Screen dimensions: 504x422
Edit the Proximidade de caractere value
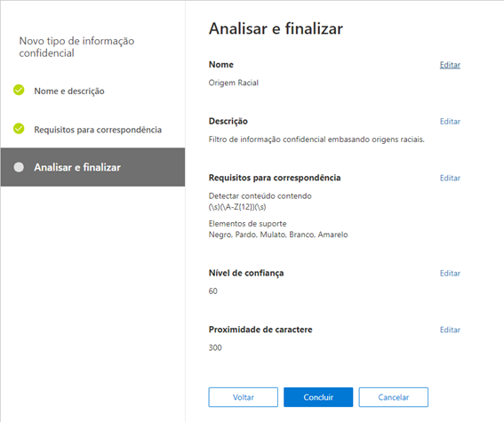point(450,330)
